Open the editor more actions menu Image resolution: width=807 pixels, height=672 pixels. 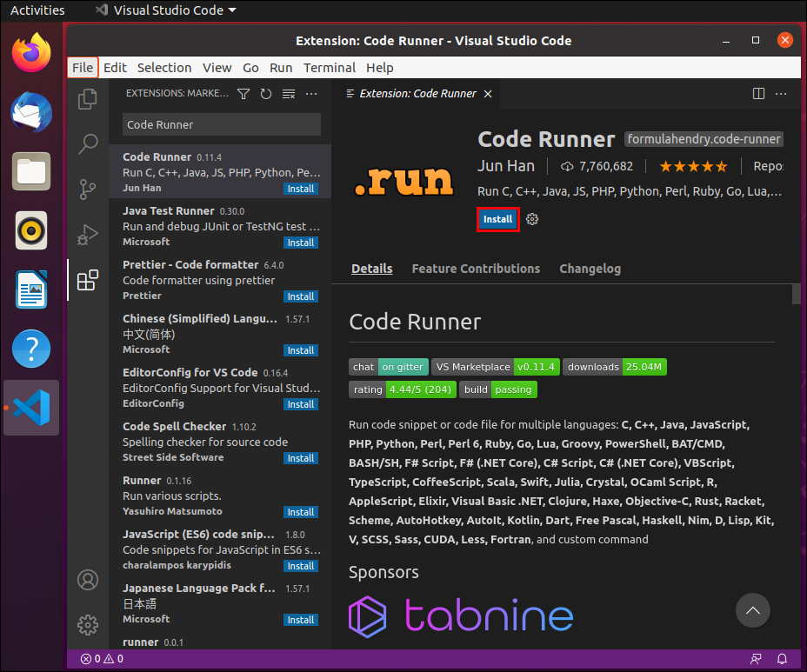click(781, 94)
